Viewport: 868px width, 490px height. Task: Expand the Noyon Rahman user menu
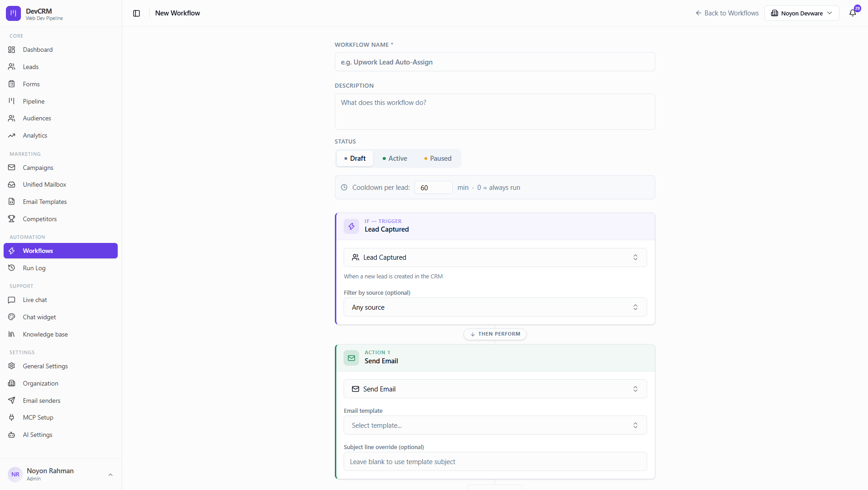click(61, 475)
